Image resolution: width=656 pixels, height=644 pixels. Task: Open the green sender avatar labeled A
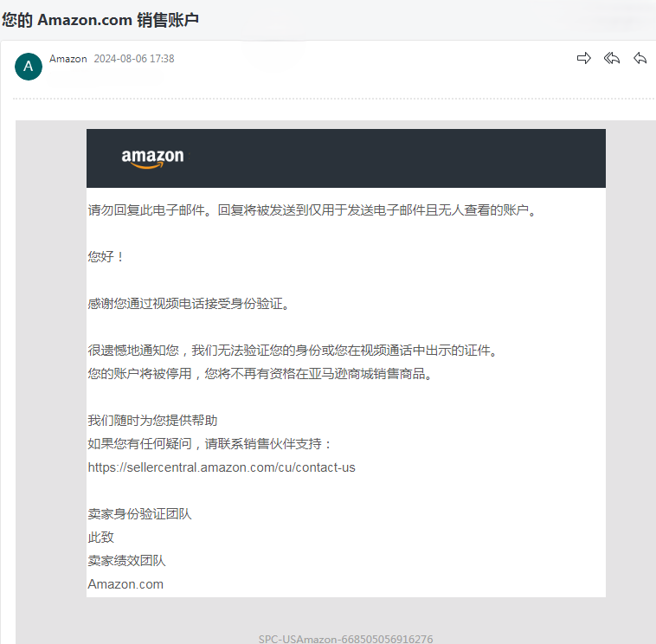coord(29,66)
